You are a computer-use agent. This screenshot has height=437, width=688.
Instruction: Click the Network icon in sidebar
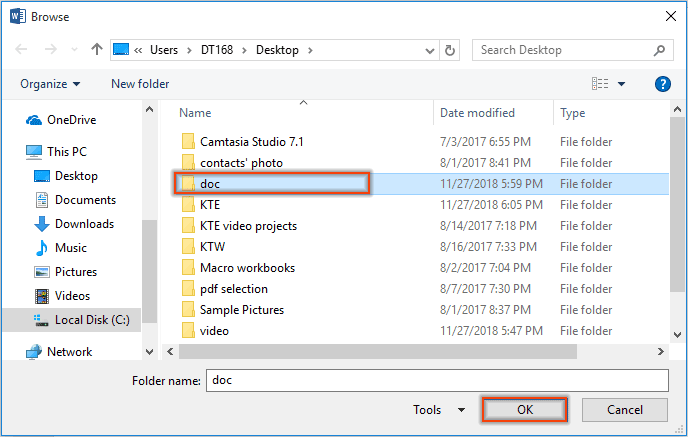pyautogui.click(x=35, y=352)
